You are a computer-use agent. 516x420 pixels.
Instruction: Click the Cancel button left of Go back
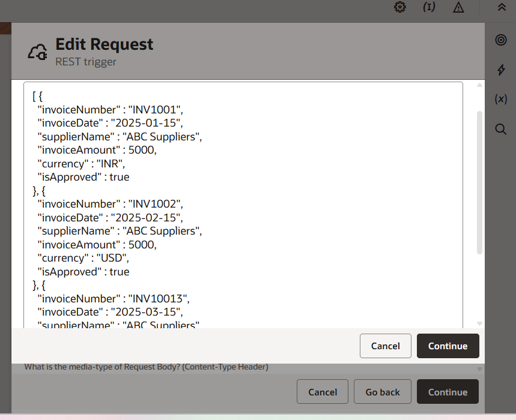tap(323, 392)
